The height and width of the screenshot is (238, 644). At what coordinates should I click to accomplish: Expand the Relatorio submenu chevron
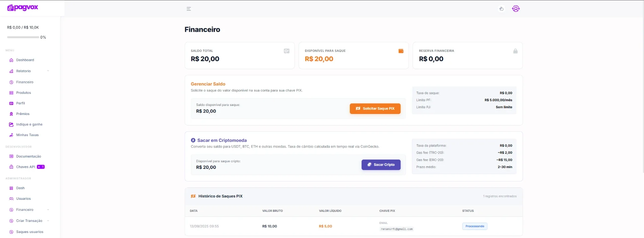pos(48,71)
